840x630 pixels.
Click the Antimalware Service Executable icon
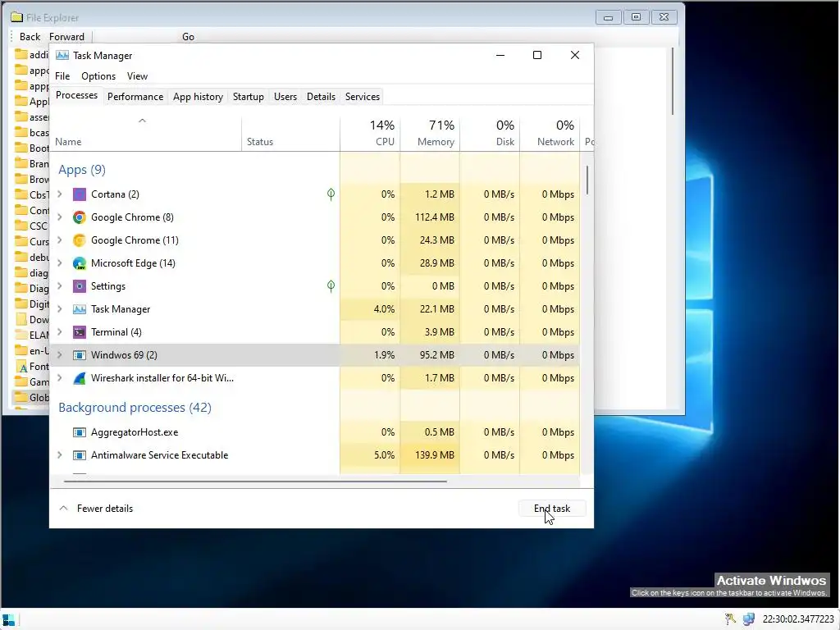click(x=80, y=455)
